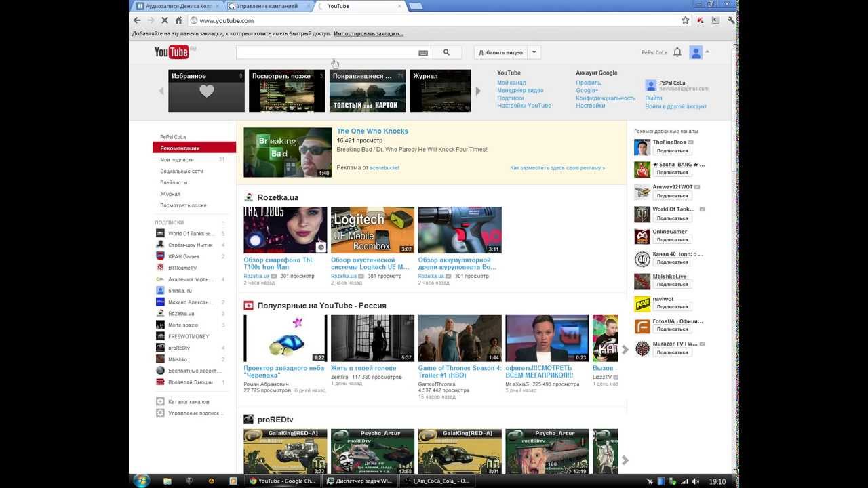This screenshot has width=868, height=488.
Task: Click the OnlineGamer channel avatar
Action: [x=642, y=237]
